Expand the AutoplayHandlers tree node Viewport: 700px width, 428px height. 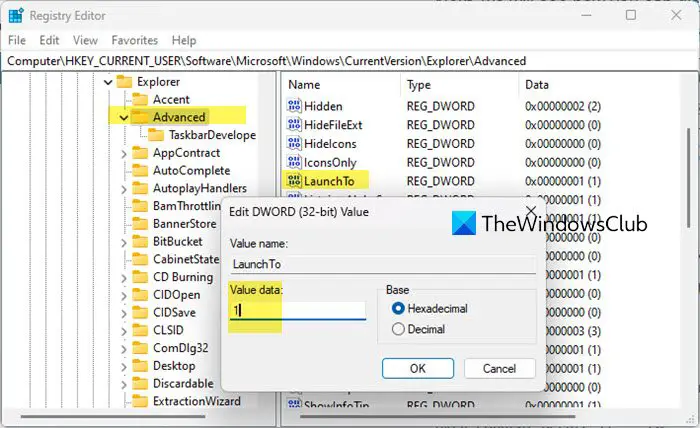124,190
